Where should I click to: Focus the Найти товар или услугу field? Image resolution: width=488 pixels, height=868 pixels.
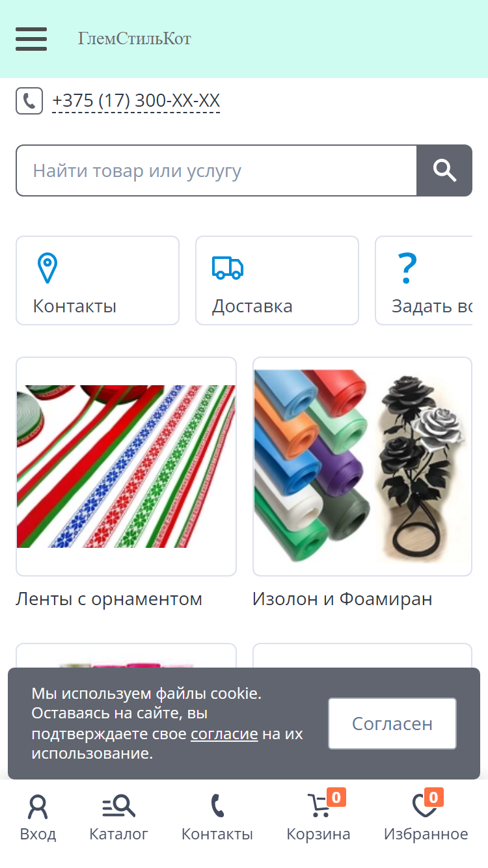pos(216,170)
